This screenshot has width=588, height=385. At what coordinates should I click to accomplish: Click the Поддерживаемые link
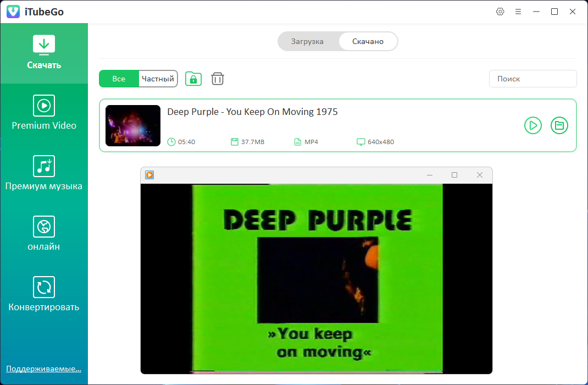[43, 369]
